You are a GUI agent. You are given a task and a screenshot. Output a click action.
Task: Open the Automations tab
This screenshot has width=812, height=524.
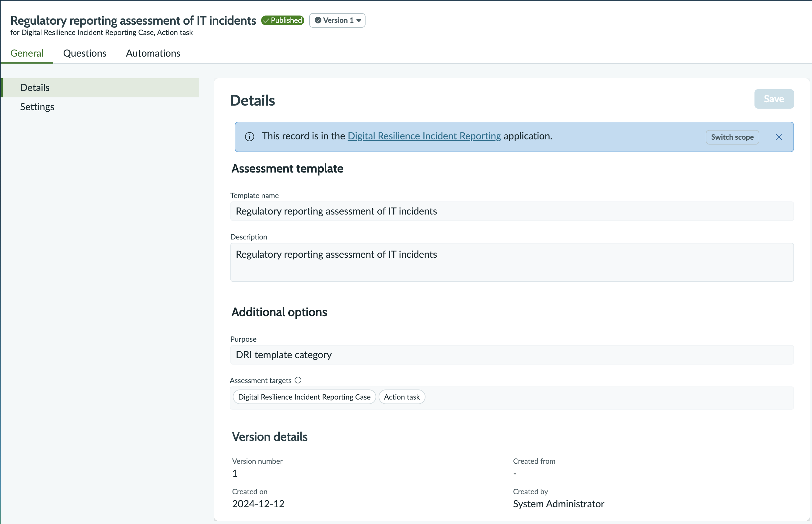153,53
